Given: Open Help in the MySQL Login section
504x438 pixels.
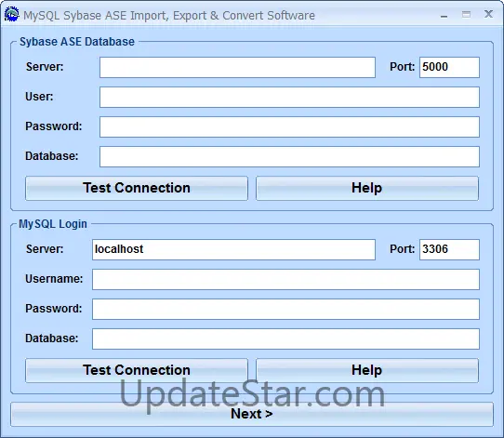Looking at the screenshot, I should pos(367,370).
